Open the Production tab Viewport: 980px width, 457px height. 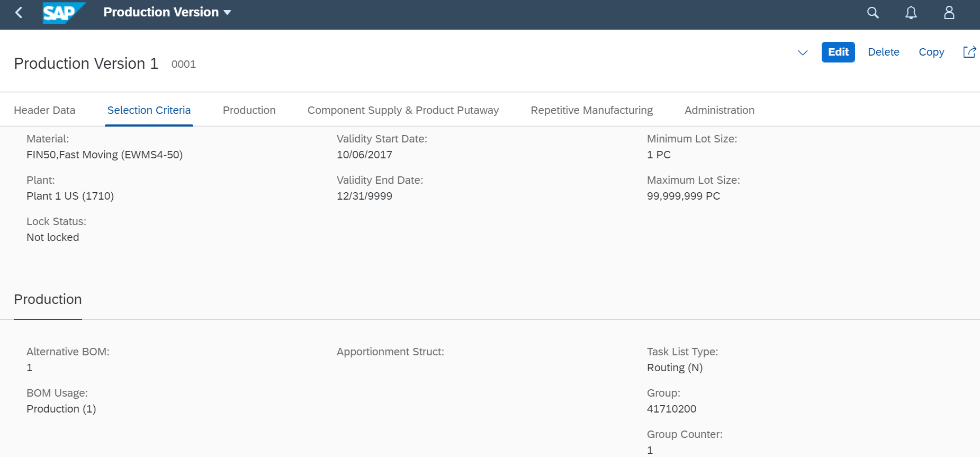tap(249, 110)
